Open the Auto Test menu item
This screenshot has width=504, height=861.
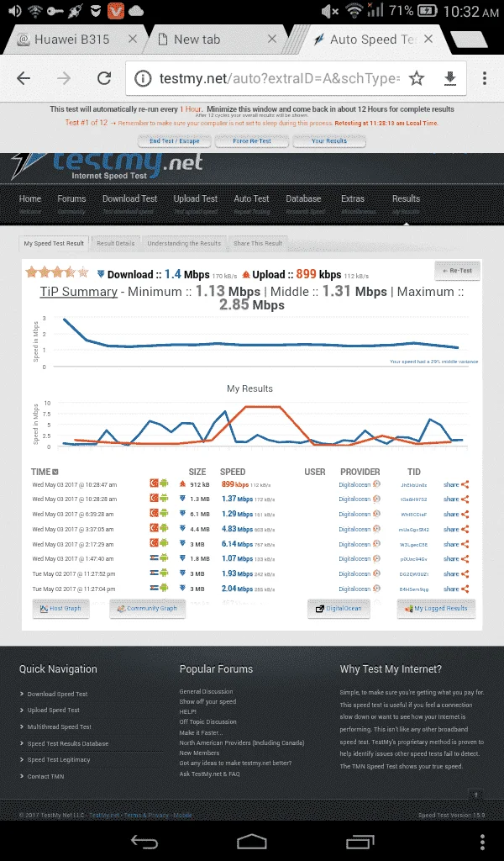pos(251,198)
